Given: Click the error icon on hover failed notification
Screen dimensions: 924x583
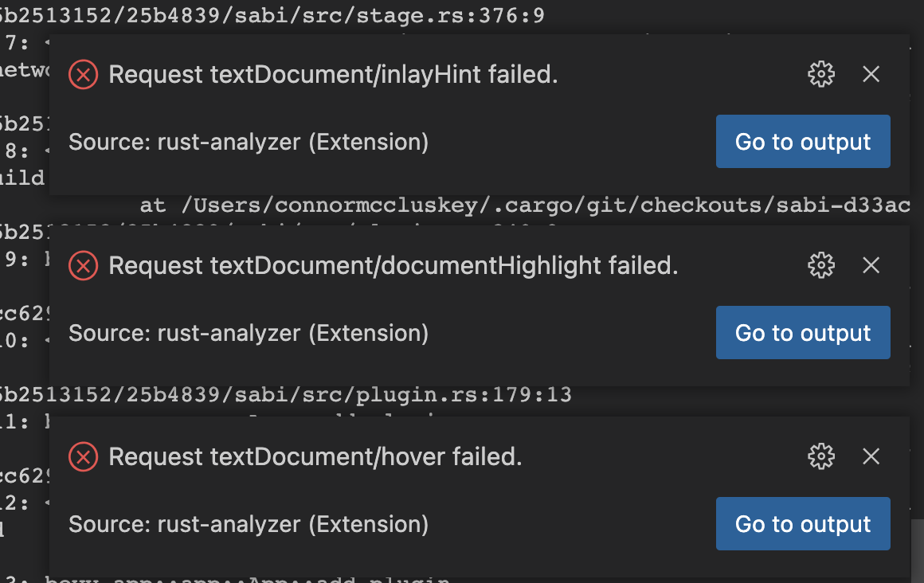Looking at the screenshot, I should [83, 456].
